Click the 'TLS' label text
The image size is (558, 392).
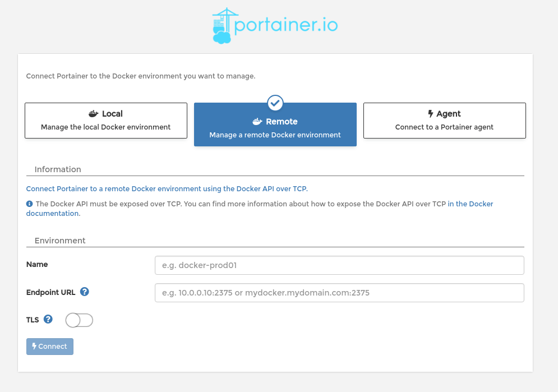(33, 320)
